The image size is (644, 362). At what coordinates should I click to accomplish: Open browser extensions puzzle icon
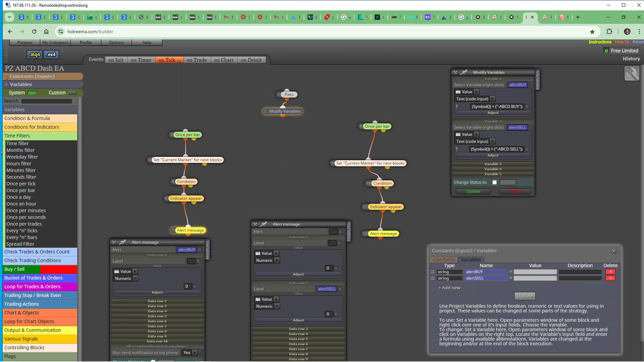coord(609,32)
